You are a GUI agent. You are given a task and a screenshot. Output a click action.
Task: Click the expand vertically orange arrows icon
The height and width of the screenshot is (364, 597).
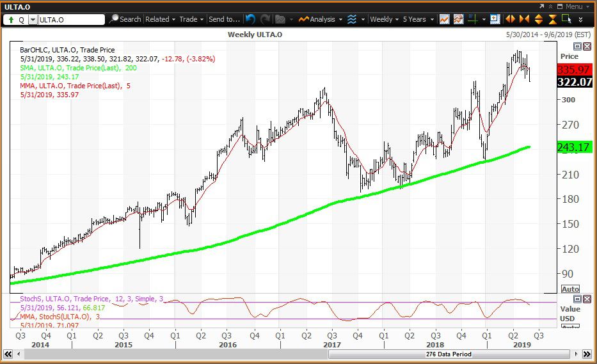coord(539,19)
